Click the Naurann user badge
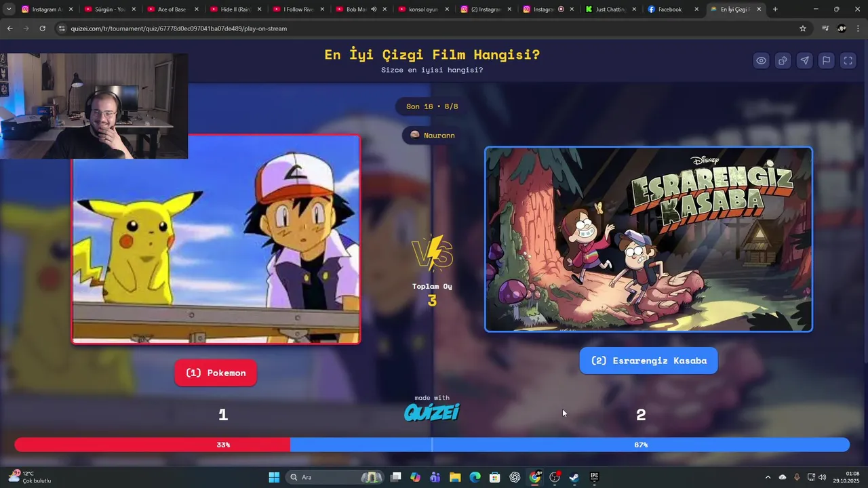This screenshot has width=868, height=488. pos(432,135)
